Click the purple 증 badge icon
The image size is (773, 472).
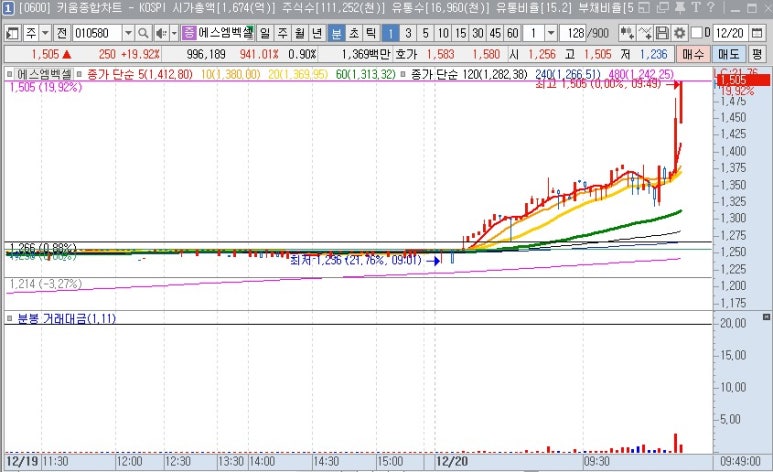pyautogui.click(x=189, y=34)
